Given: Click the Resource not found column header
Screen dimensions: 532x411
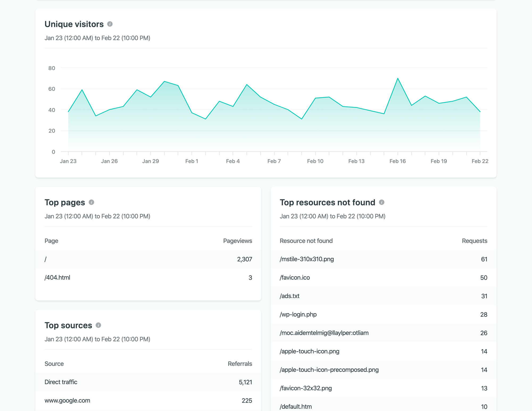Looking at the screenshot, I should point(306,241).
